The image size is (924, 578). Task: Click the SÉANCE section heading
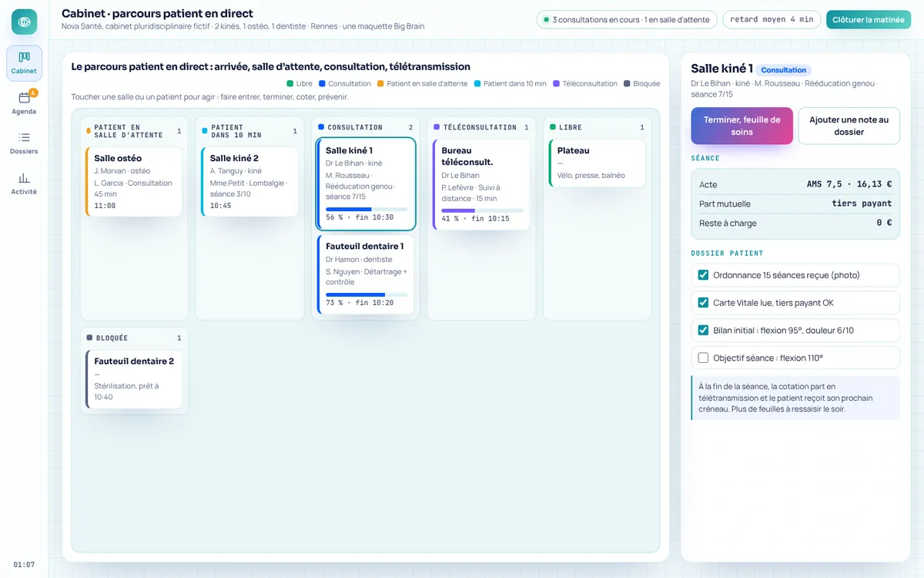(x=705, y=158)
